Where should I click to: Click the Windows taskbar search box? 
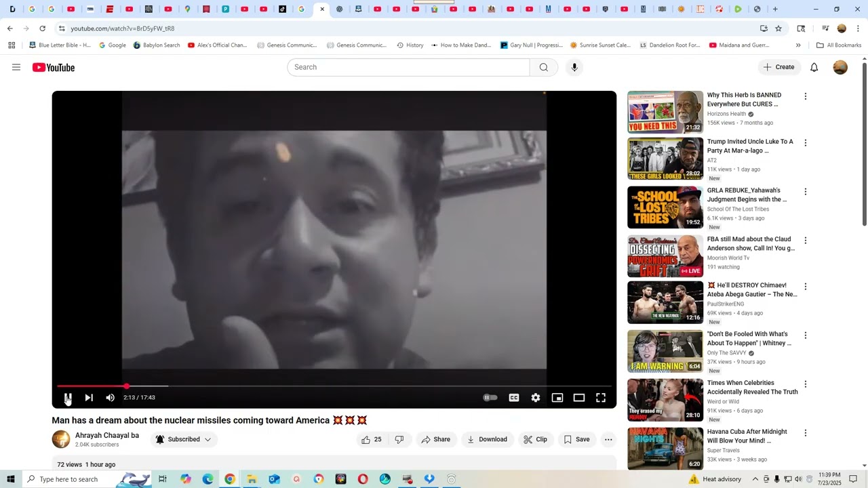(88, 479)
